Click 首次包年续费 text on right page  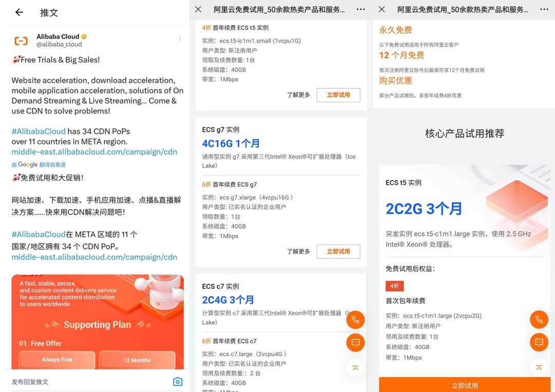click(405, 301)
